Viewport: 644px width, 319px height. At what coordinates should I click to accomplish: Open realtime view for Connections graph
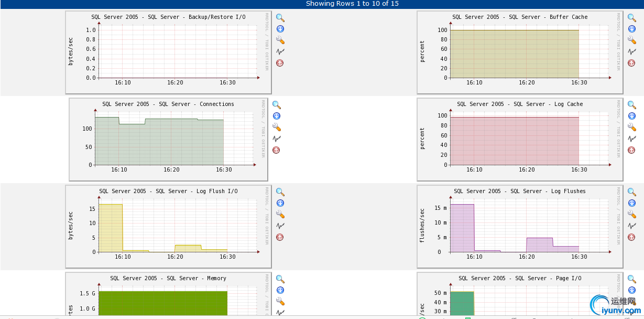277,139
